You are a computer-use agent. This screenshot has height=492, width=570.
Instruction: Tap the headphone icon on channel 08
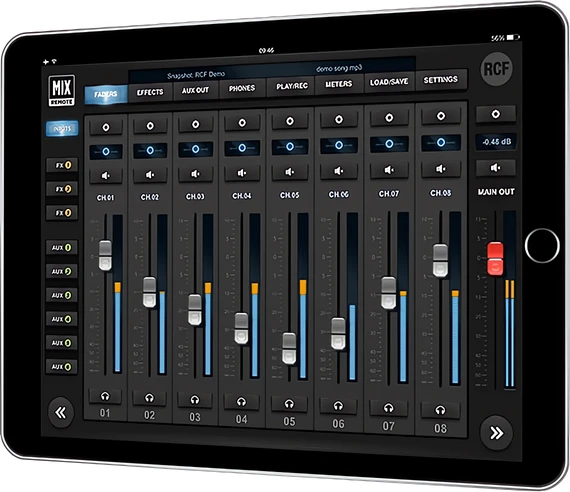click(x=440, y=410)
